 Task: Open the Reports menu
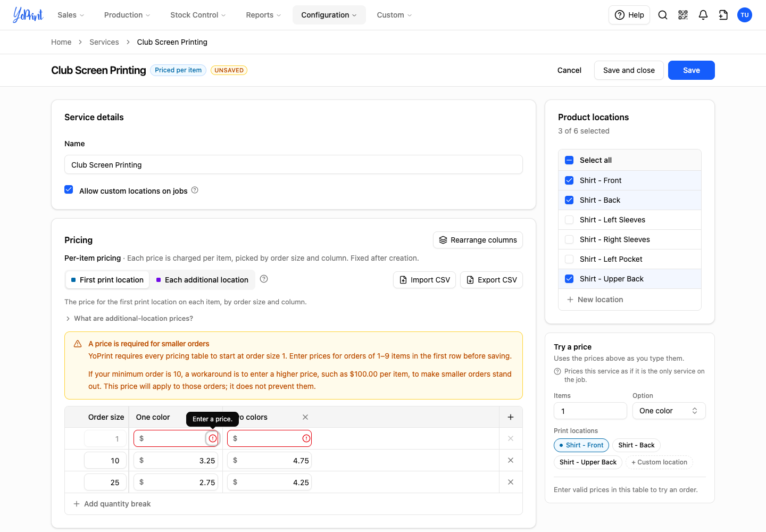pyautogui.click(x=263, y=15)
